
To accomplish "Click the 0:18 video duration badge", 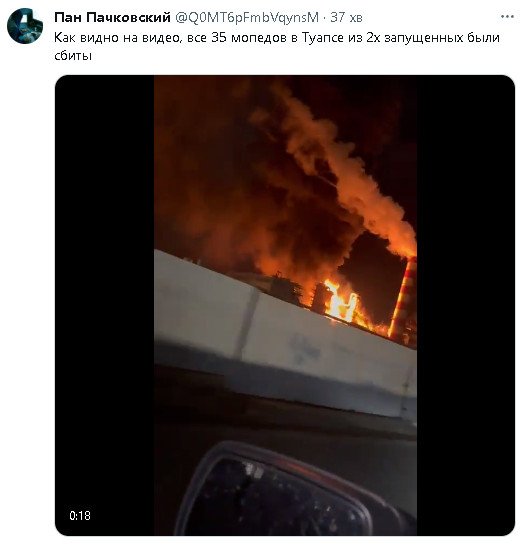I will coord(80,516).
